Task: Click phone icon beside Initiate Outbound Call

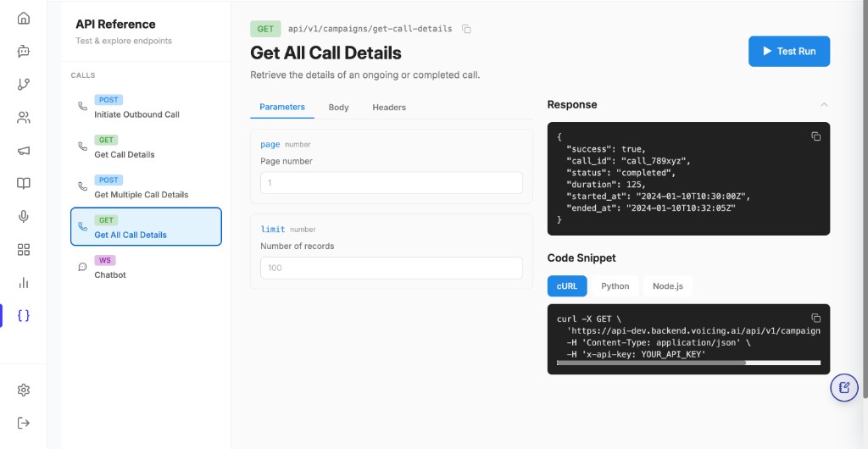Action: point(82,106)
